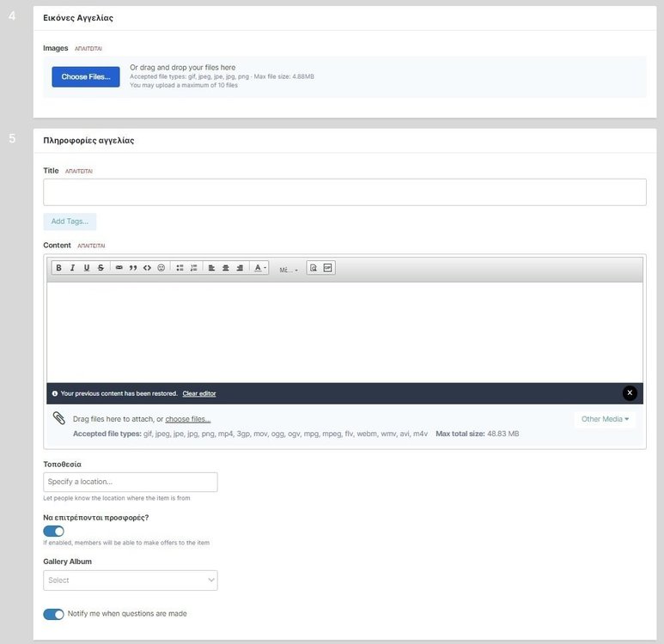The image size is (664, 644).
Task: Insert a code block
Action: point(147,268)
